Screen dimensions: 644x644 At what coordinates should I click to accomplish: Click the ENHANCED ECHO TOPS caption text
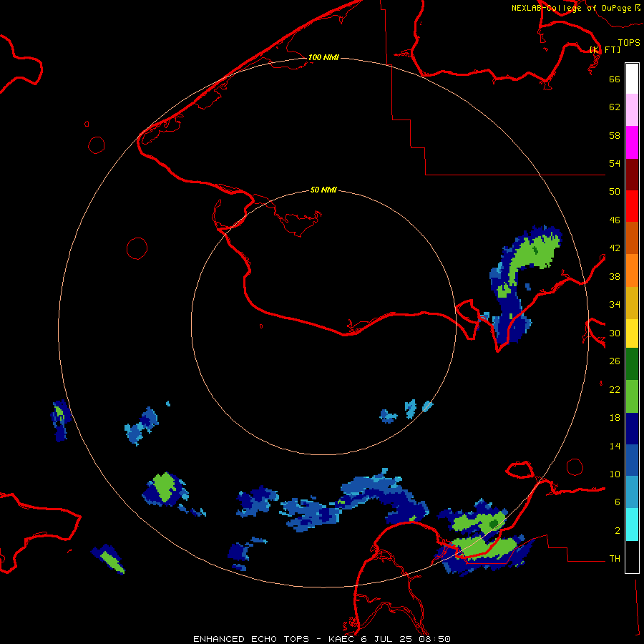tap(251, 639)
